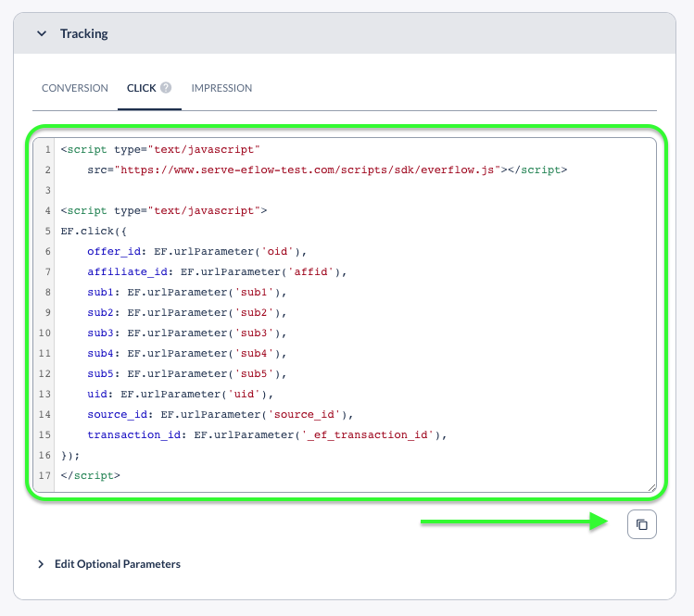Click the resize handle of code box
The width and height of the screenshot is (694, 616).
652,487
